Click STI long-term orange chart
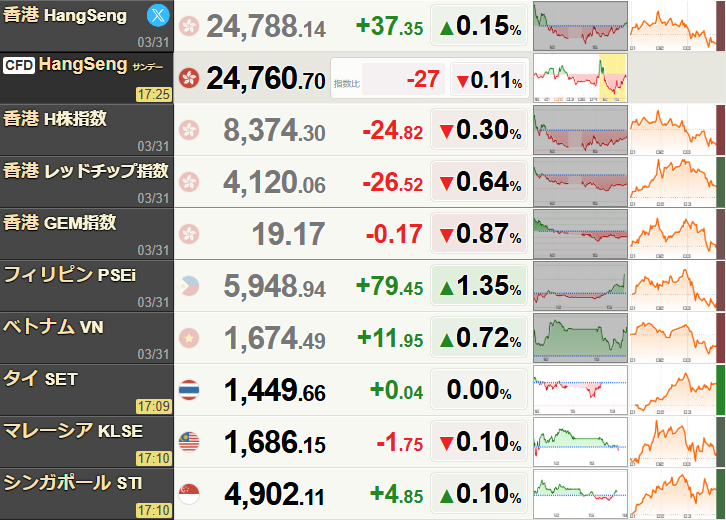The height and width of the screenshot is (520, 726). 672,494
